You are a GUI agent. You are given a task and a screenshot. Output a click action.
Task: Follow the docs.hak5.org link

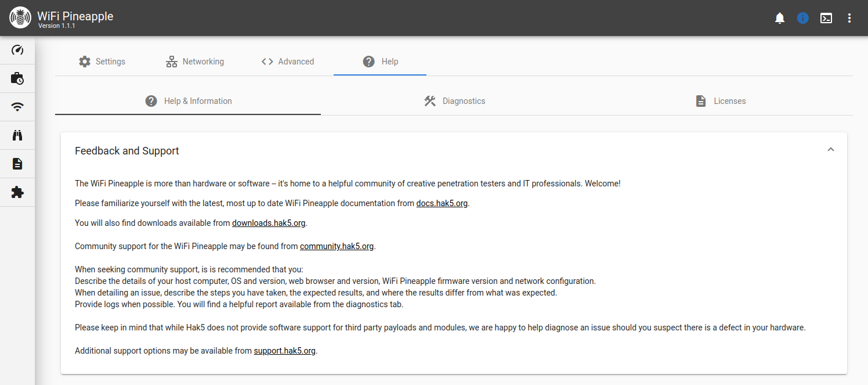[442, 203]
